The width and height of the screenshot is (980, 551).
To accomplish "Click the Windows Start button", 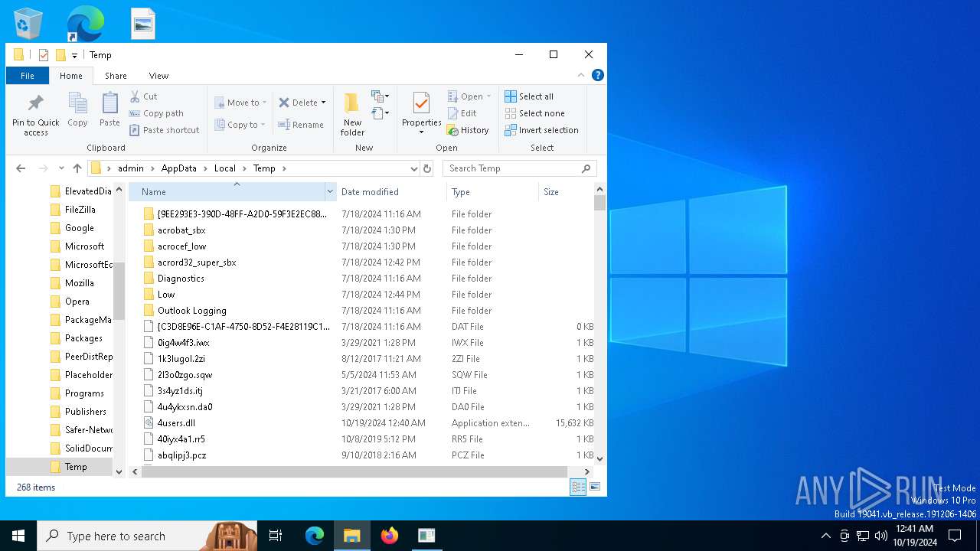I will point(18,536).
